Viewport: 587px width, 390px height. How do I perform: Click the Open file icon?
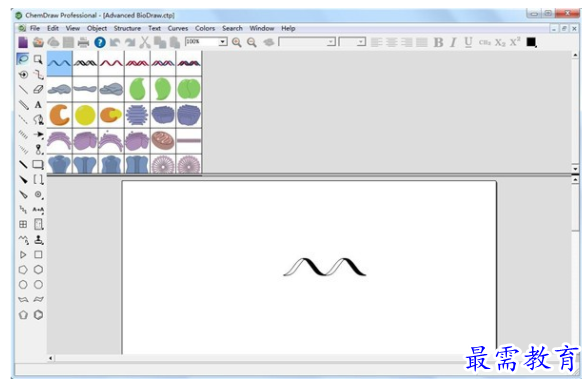(38, 42)
